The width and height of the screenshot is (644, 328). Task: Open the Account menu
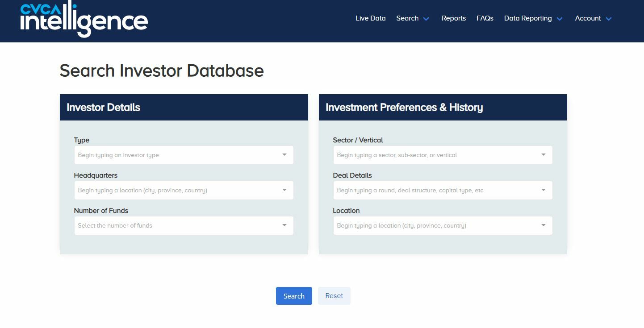[x=588, y=18]
